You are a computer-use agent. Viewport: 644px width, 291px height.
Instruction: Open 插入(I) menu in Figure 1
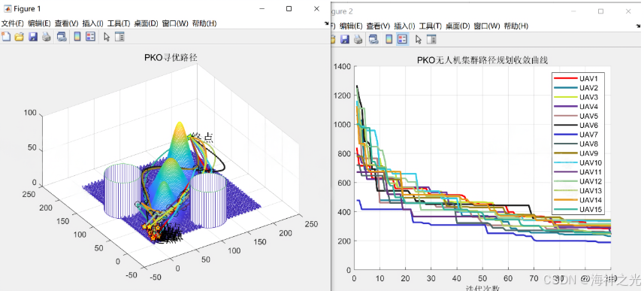tap(93, 23)
